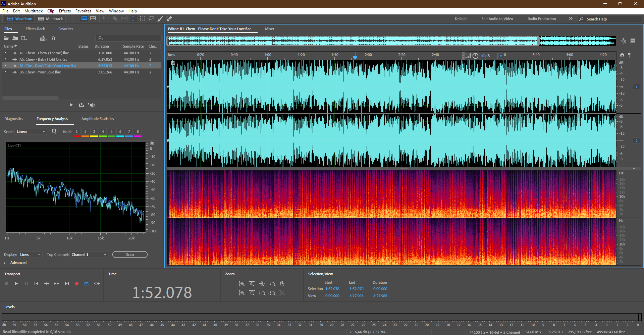644x335 pixels.
Task: Toggle Loop Playback in Transport
Action: pos(87,284)
